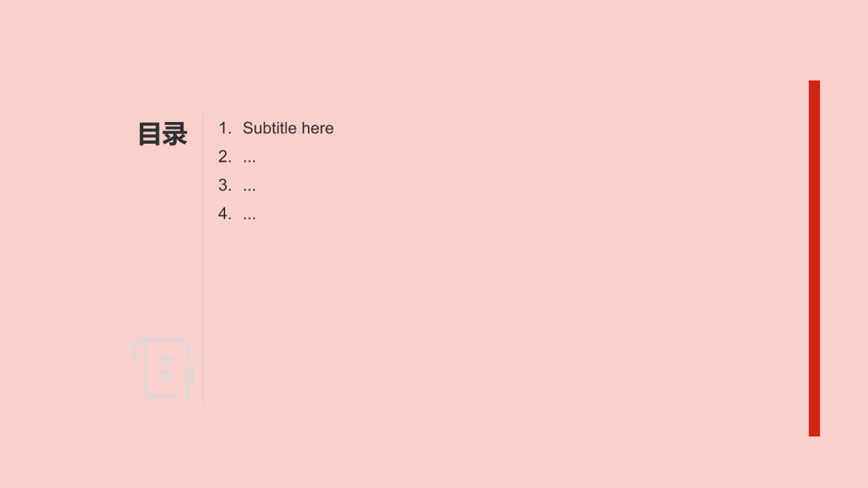
Task: Click the 'Subtitle here' list text
Action: point(288,128)
